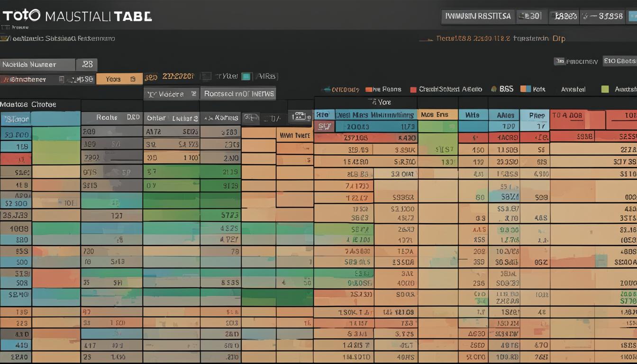
Task: Select the S1838 box in top bar
Action: (604, 16)
